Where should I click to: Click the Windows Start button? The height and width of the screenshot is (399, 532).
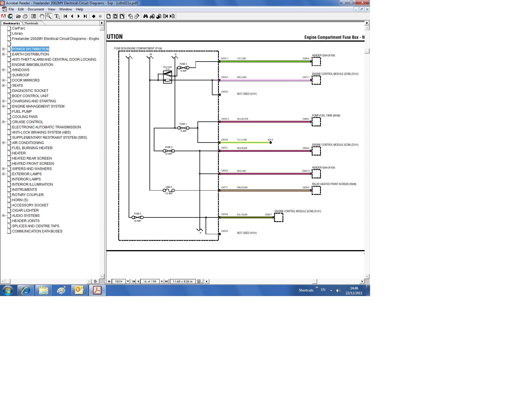[x=8, y=290]
